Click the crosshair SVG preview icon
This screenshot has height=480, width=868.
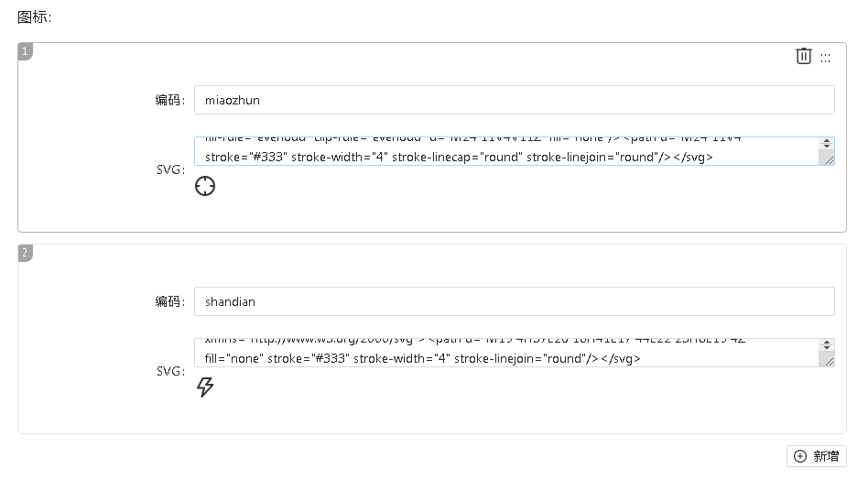click(205, 187)
